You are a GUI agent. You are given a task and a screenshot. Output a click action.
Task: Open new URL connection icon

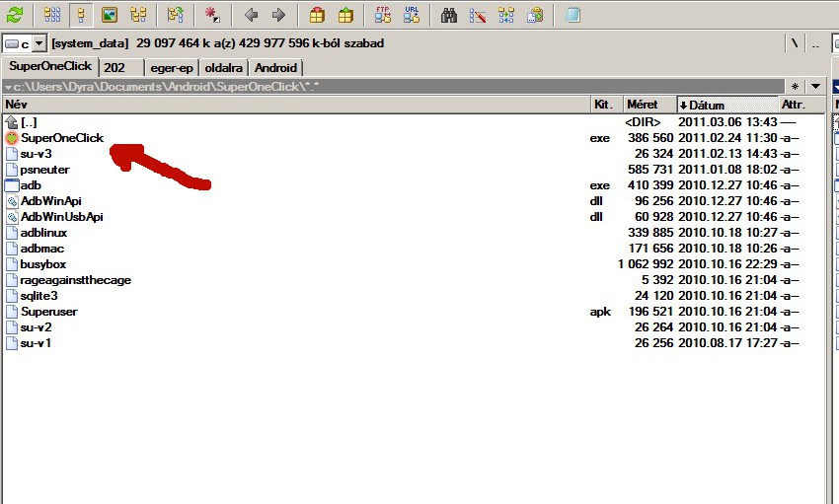tap(412, 15)
